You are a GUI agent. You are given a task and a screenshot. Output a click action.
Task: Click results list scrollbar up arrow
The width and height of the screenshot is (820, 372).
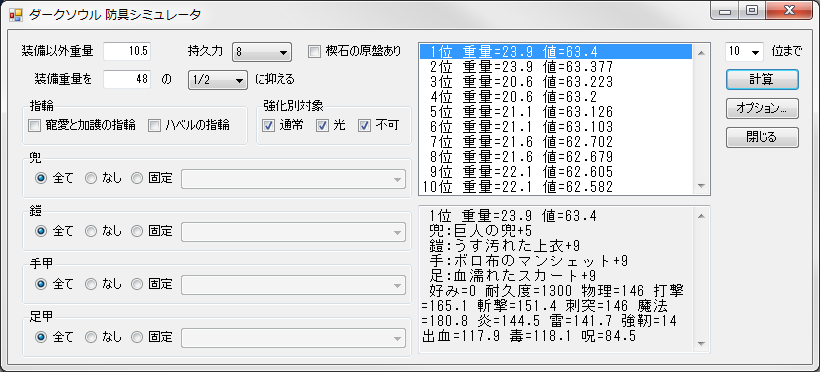pyautogui.click(x=701, y=52)
